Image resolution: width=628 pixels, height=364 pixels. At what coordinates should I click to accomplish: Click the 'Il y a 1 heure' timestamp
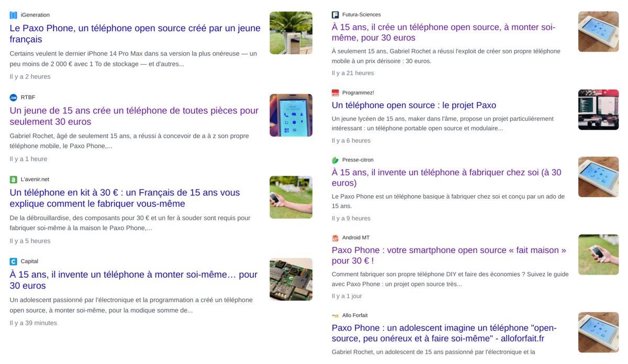click(28, 159)
